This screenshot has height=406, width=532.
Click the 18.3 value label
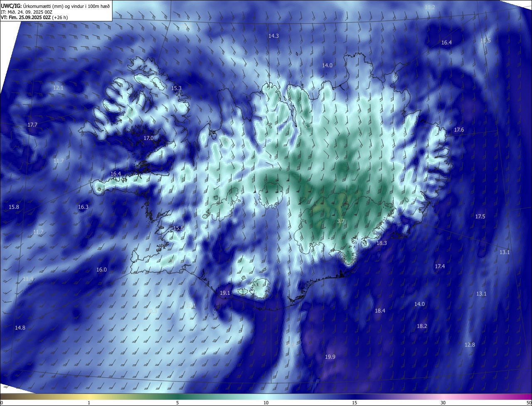tap(381, 243)
